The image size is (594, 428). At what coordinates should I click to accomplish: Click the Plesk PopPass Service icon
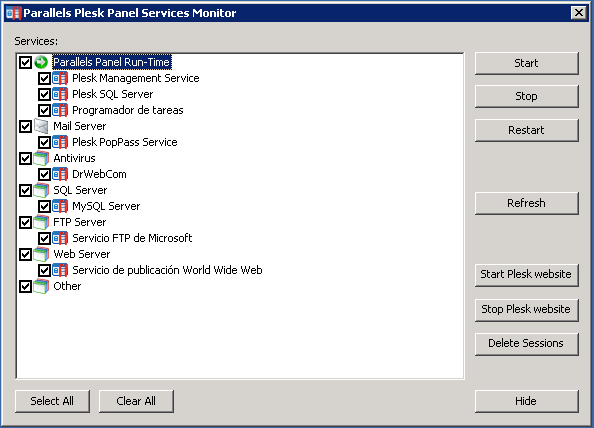click(x=60, y=142)
